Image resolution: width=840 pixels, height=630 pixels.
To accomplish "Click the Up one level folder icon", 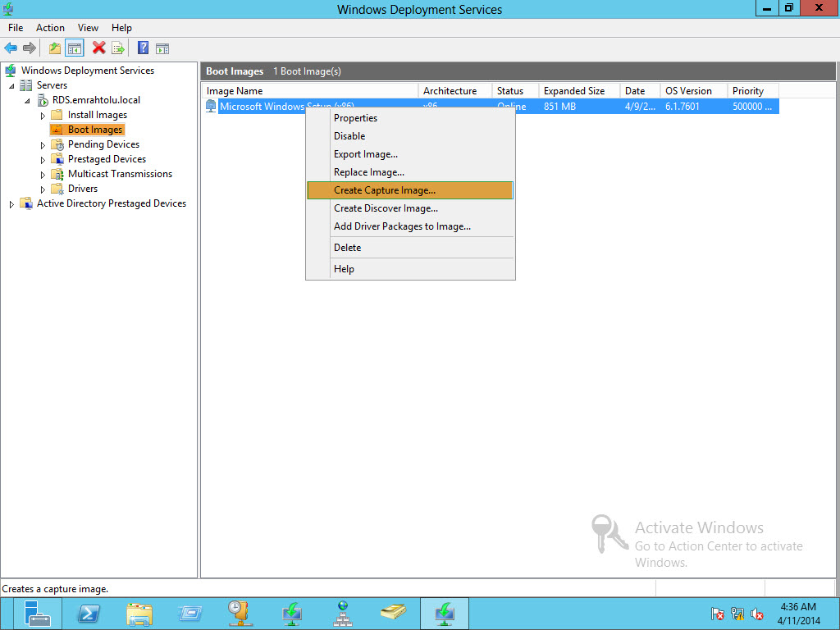I will pos(55,48).
